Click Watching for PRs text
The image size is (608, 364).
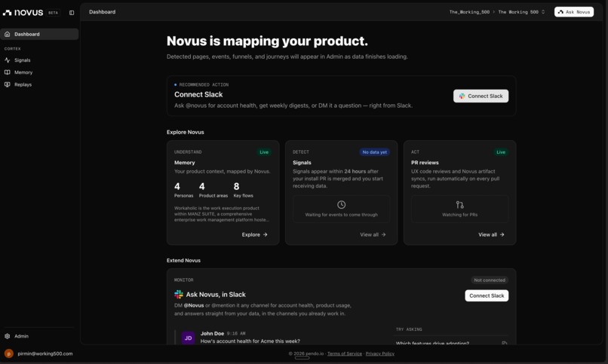[460, 215]
